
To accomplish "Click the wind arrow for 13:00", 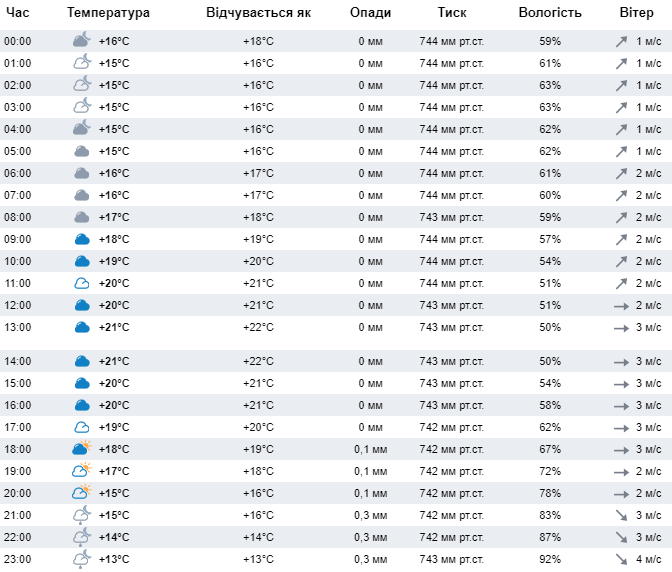I will (x=622, y=327).
